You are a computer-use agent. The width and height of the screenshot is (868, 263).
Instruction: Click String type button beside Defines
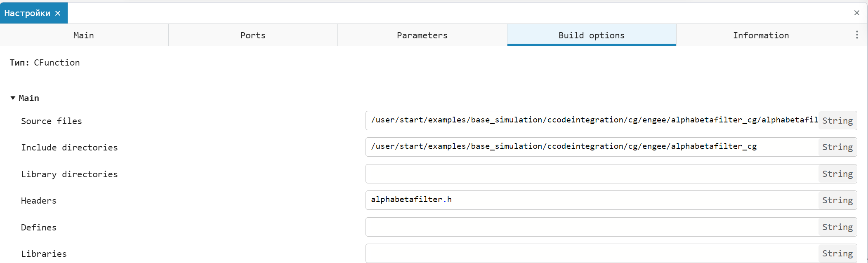tap(837, 227)
